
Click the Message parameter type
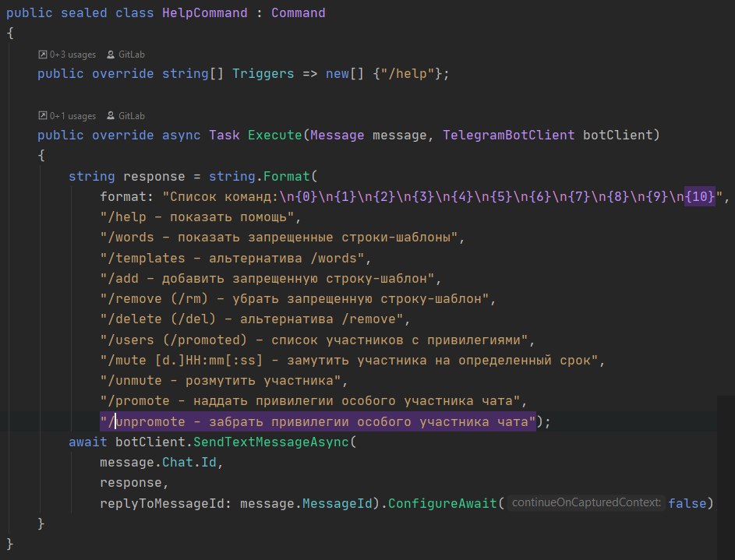click(x=337, y=136)
